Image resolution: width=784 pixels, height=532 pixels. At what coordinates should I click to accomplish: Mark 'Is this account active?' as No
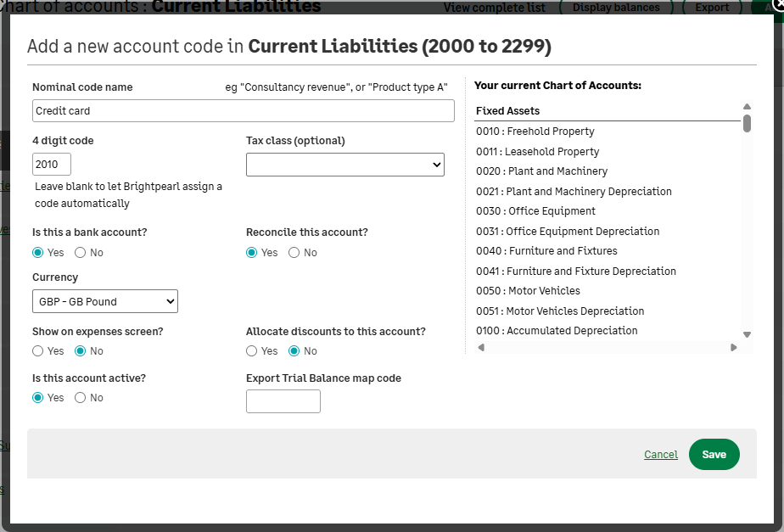point(80,397)
